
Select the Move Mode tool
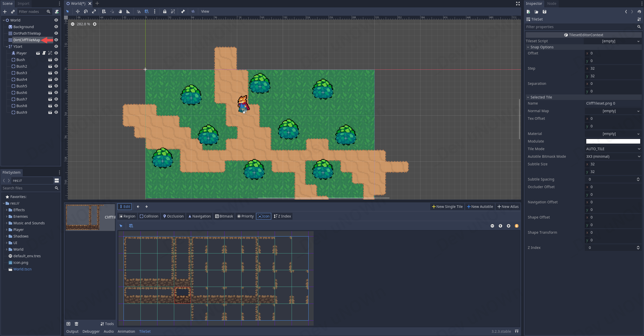point(78,11)
